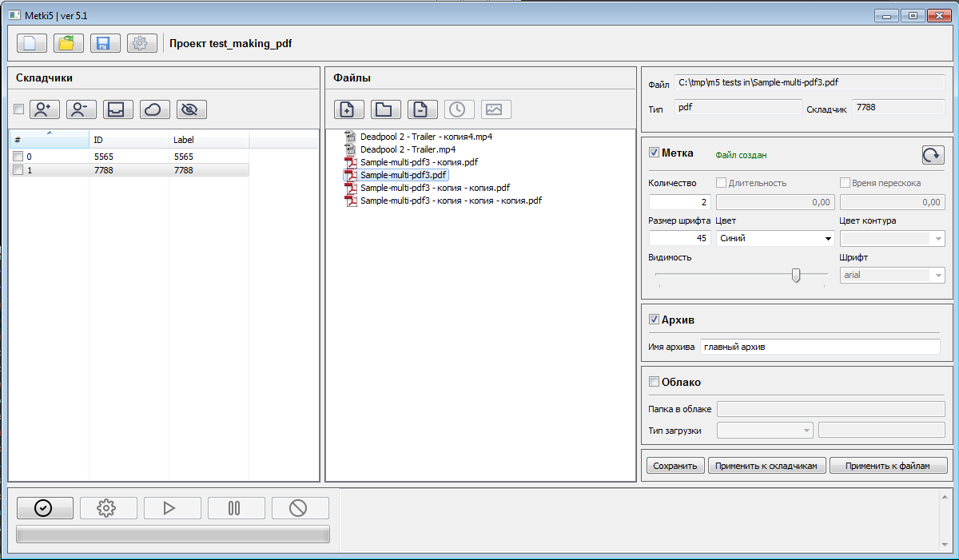Open the Цвет dropdown showing Синий
Viewport: 959px width, 560px height.
[x=775, y=238]
